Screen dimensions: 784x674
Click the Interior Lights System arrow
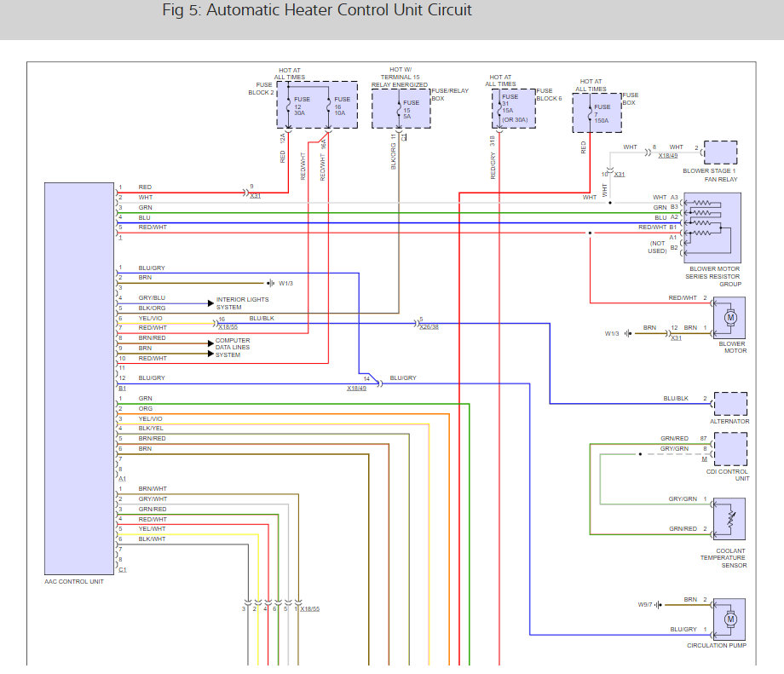(211, 303)
